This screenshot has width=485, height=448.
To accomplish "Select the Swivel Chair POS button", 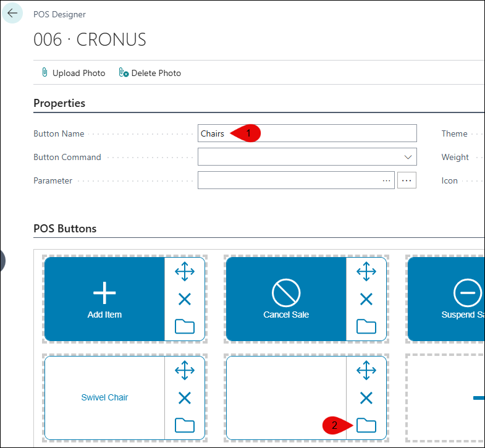I will pyautogui.click(x=104, y=398).
